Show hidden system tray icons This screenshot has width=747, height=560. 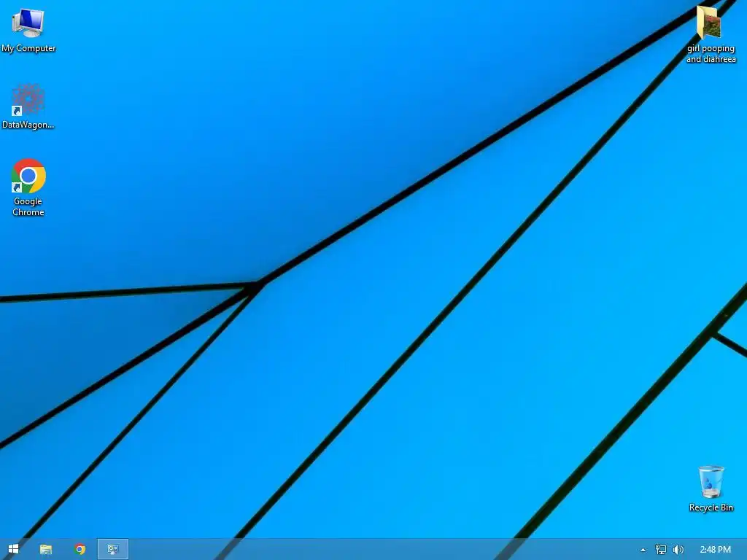click(x=643, y=550)
